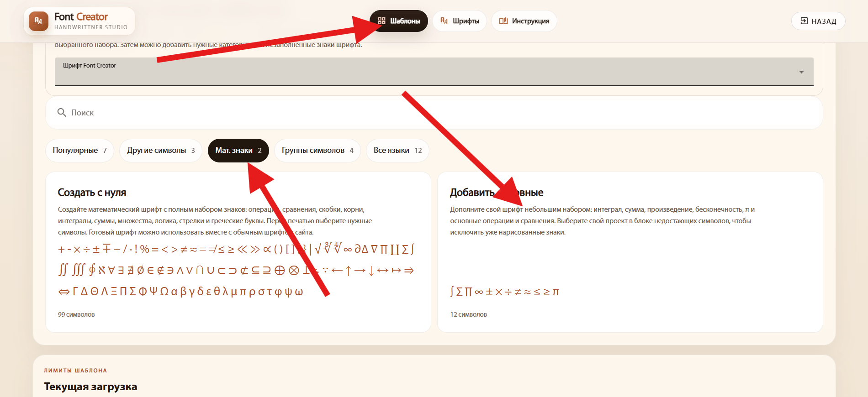Select the Другие символы category chip
This screenshot has width=868, height=397.
coord(161,151)
